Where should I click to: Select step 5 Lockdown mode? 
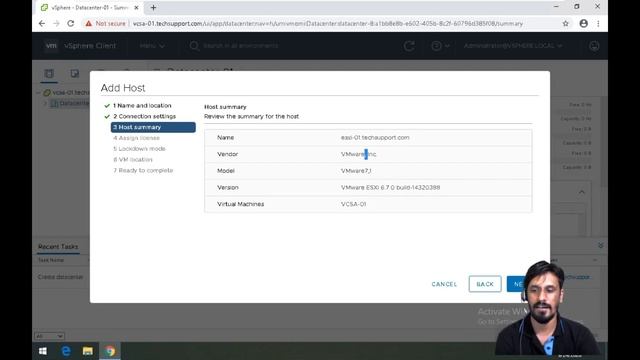[x=139, y=149]
